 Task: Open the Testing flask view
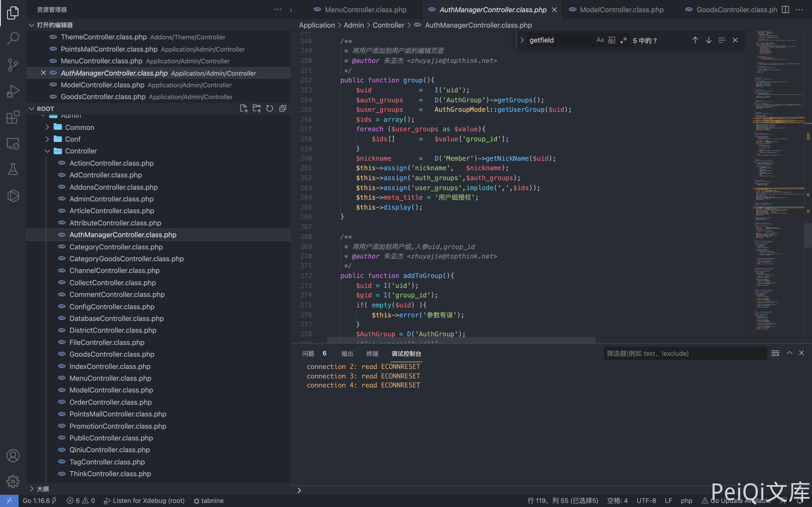13,169
